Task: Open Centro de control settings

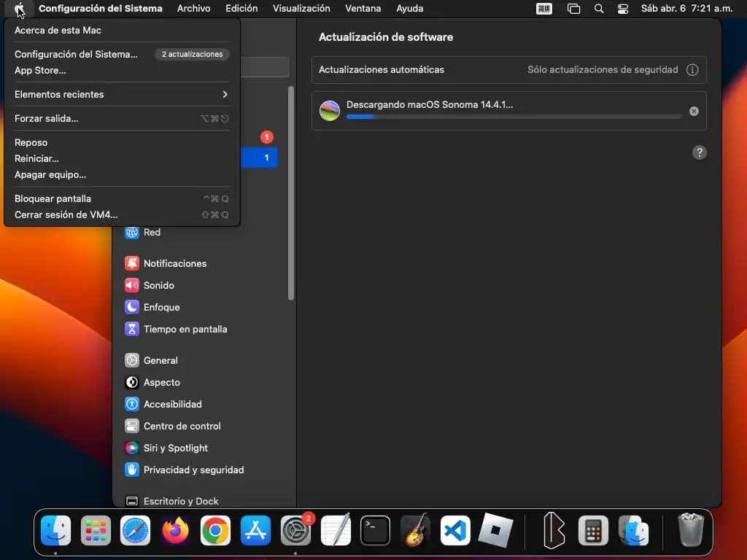Action: 172,426
